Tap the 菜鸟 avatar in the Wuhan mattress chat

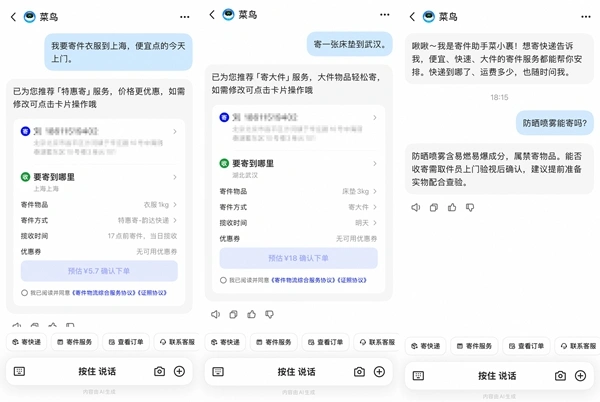point(228,15)
